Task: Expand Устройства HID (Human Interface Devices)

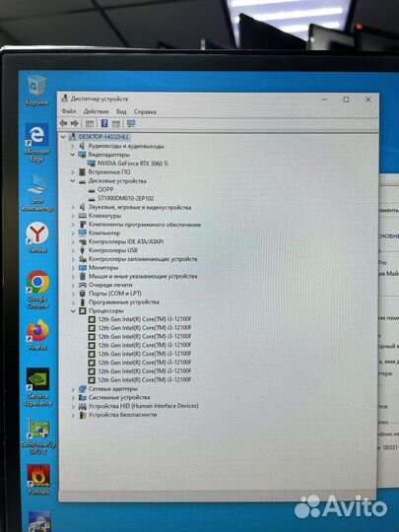Action: 73,406
